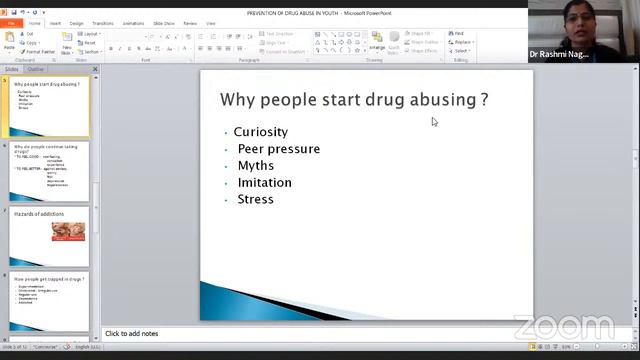Insert a New Slide
The width and height of the screenshot is (640, 360).
[x=67, y=43]
